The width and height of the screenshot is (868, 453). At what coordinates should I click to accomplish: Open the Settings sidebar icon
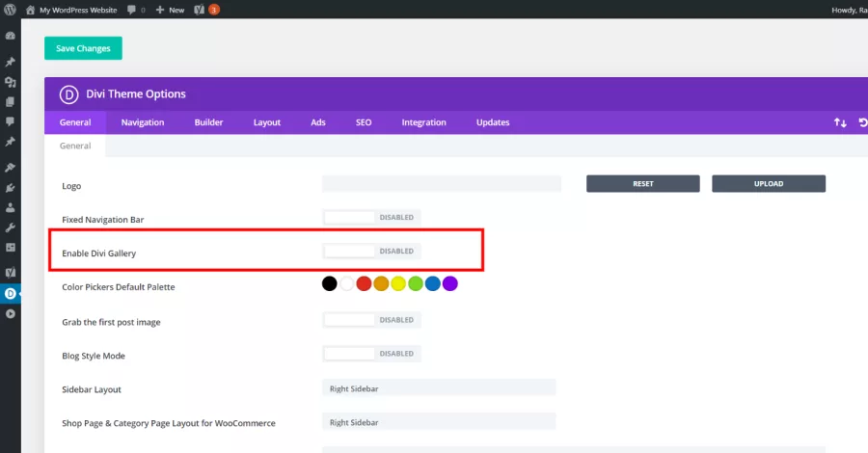(x=10, y=248)
